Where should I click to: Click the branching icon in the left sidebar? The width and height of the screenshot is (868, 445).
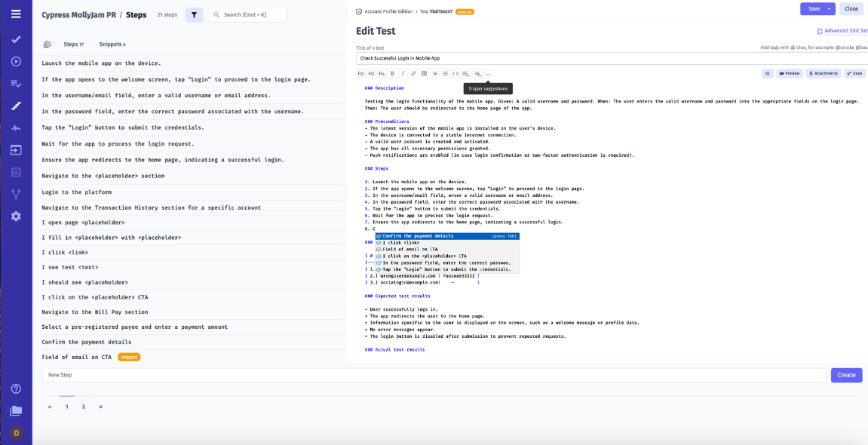15,194
